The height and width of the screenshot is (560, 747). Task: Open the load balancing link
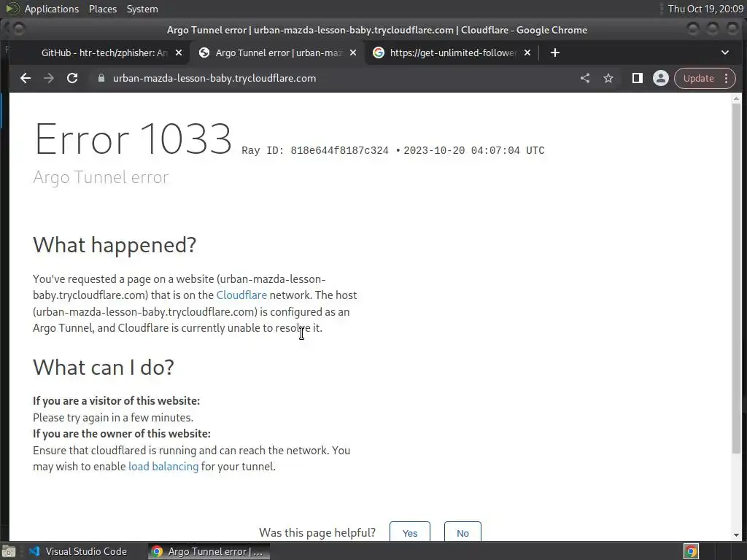(163, 467)
